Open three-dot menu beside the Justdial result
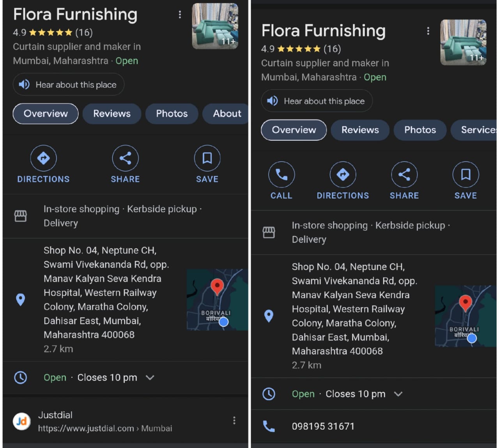 pos(234,420)
